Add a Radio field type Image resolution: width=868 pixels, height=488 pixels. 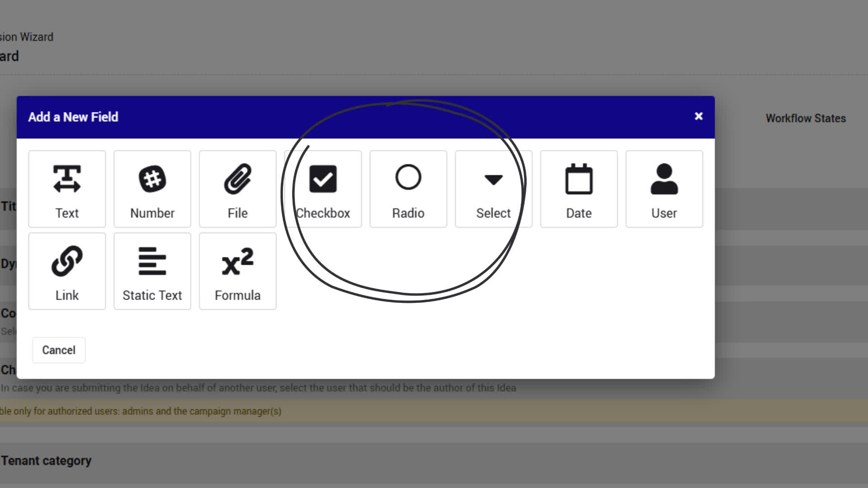coord(408,189)
